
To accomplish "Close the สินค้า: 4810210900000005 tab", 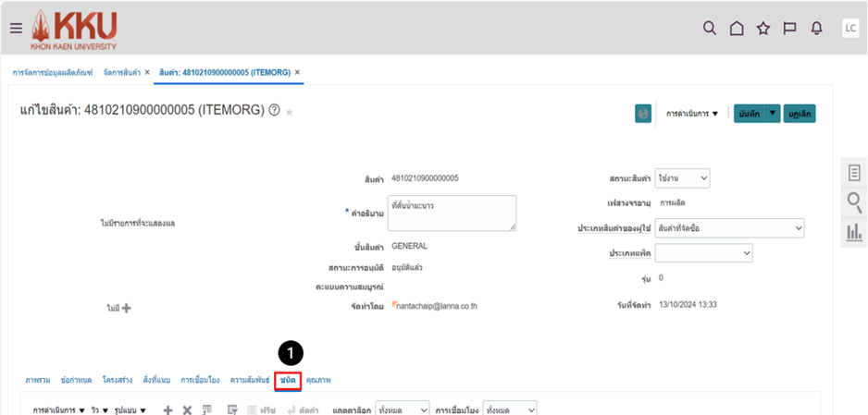I will (297, 72).
